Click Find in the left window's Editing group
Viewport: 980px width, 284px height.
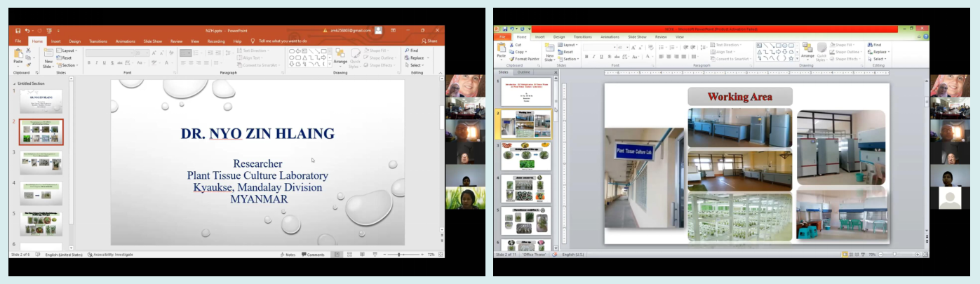click(x=412, y=50)
